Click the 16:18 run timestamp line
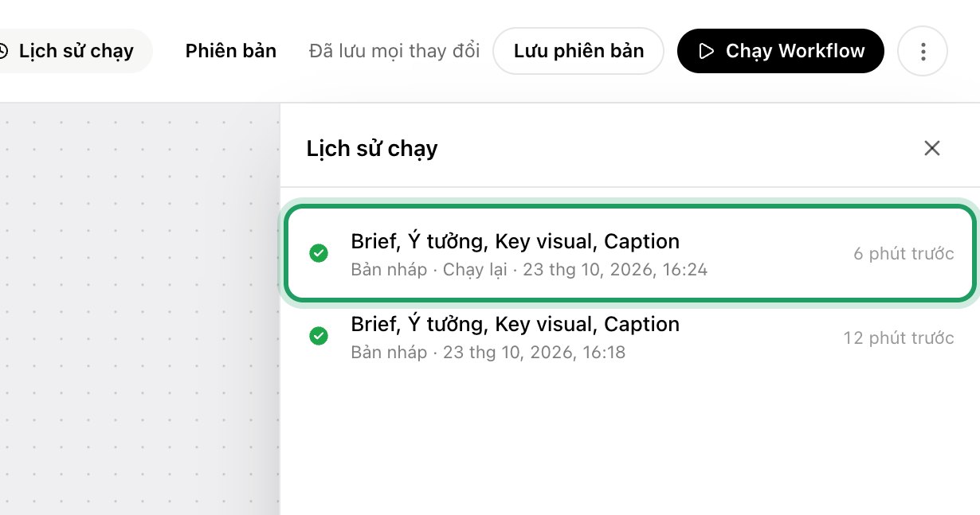Image resolution: width=980 pixels, height=515 pixels. 488,352
